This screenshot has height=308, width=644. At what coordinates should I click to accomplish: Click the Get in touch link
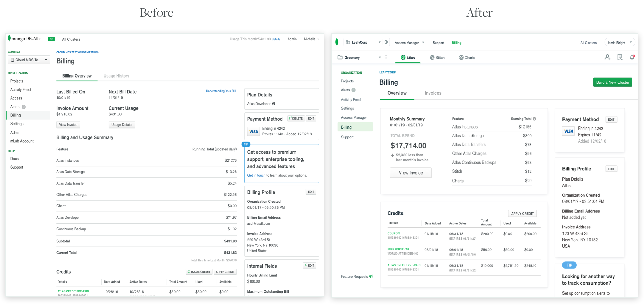(256, 175)
